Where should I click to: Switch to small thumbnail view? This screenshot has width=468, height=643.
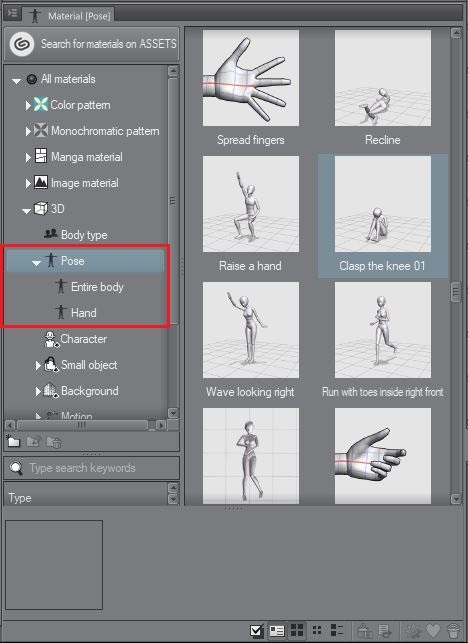(x=317, y=630)
